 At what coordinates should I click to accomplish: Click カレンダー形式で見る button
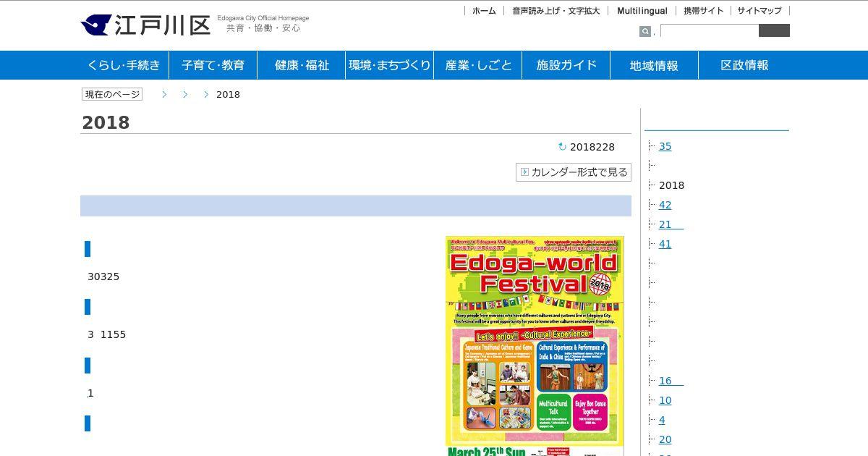[x=574, y=172]
